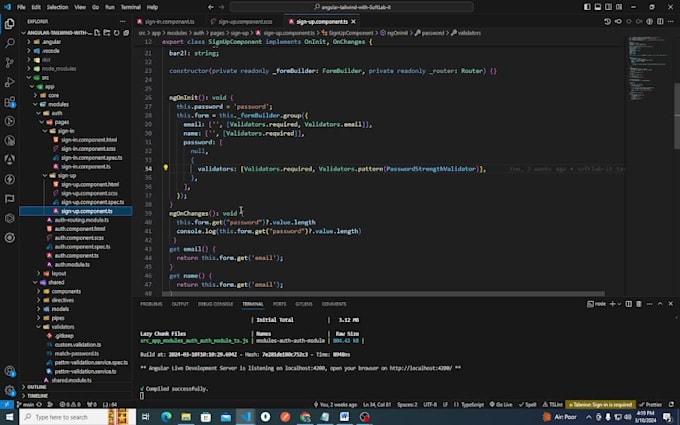
Task: Open the new terminal dropdown arrow
Action: pos(619,304)
